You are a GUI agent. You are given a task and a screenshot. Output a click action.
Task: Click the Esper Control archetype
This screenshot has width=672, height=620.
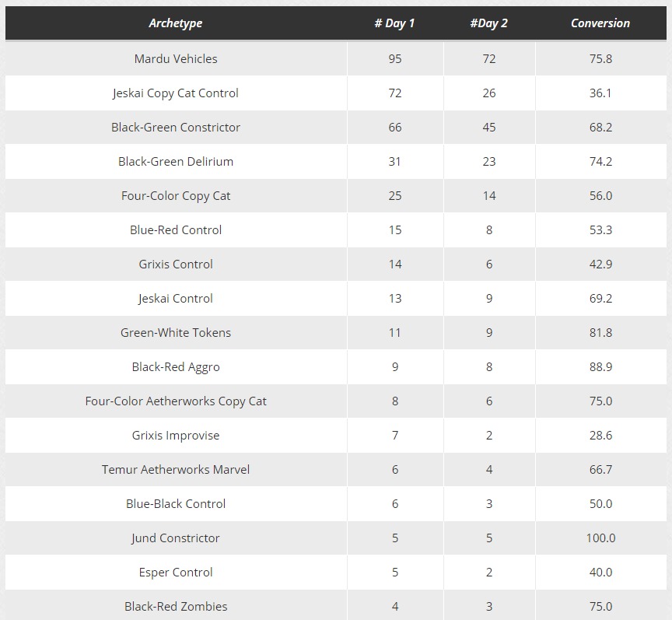[x=176, y=573]
